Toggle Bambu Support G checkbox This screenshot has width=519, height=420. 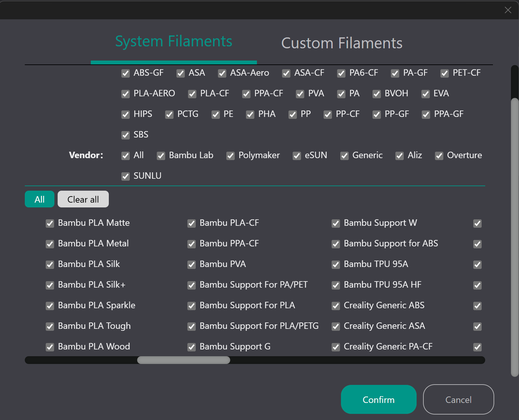192,347
